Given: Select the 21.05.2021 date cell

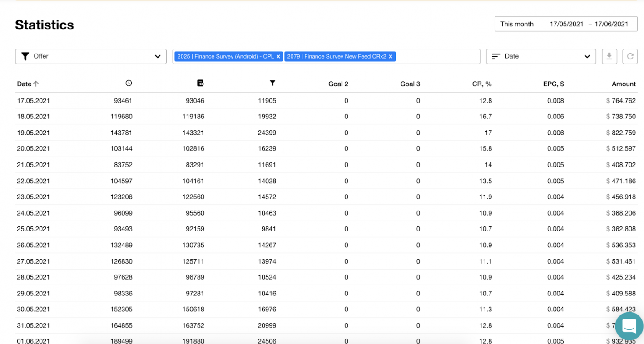Looking at the screenshot, I should 33,165.
